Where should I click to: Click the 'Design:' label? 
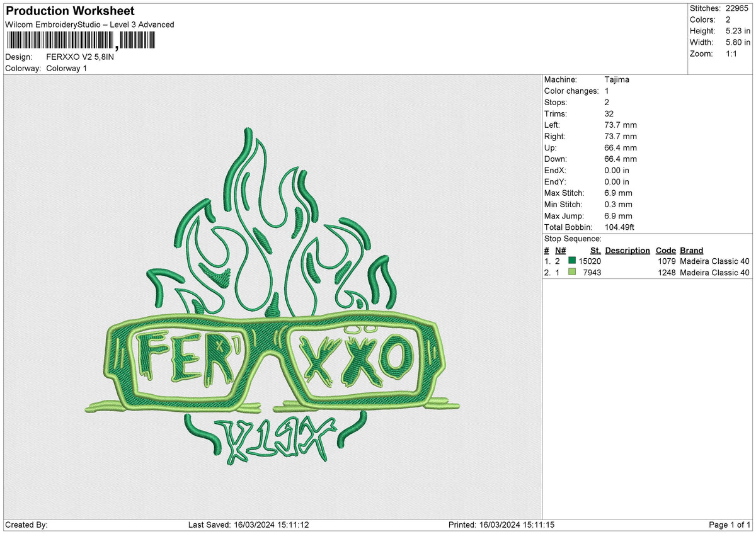tap(18, 57)
